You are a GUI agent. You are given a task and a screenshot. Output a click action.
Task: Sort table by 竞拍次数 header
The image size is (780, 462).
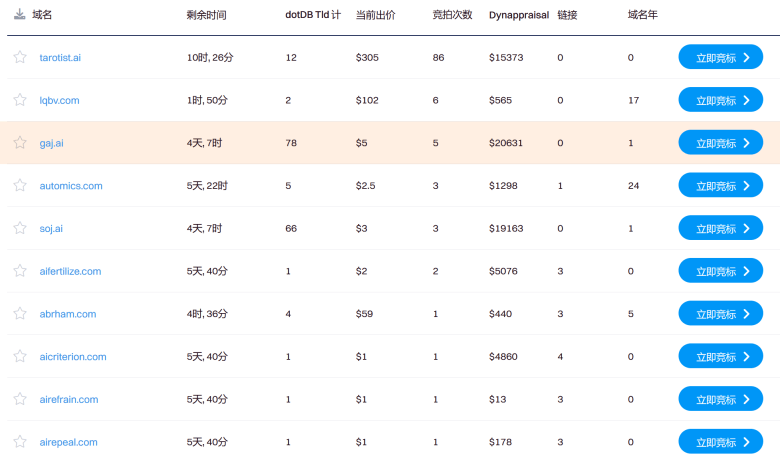pyautogui.click(x=452, y=15)
